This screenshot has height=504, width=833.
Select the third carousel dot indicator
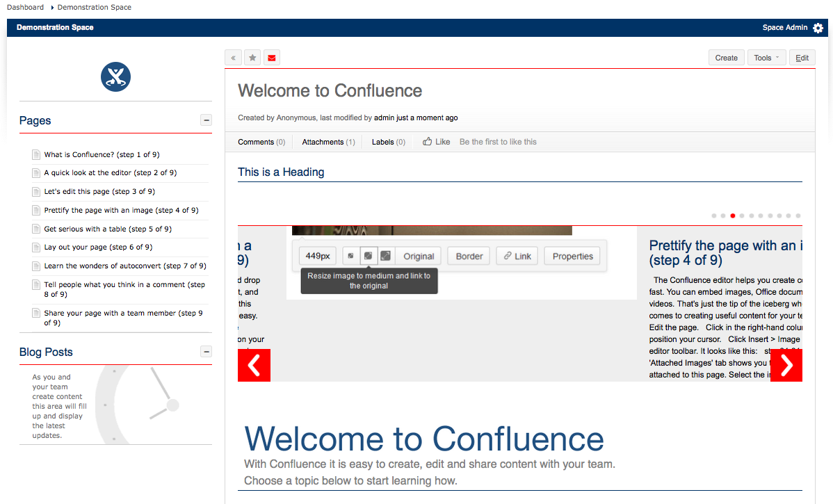732,216
